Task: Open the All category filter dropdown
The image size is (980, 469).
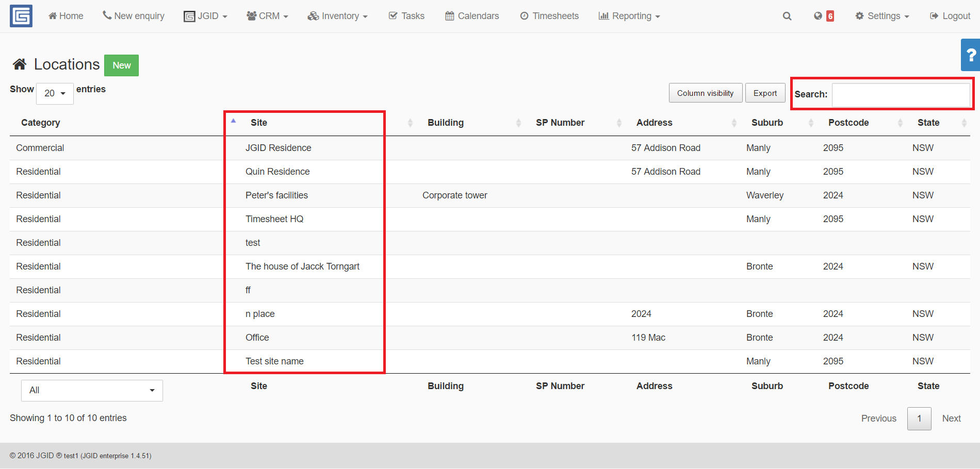Action: pos(92,390)
